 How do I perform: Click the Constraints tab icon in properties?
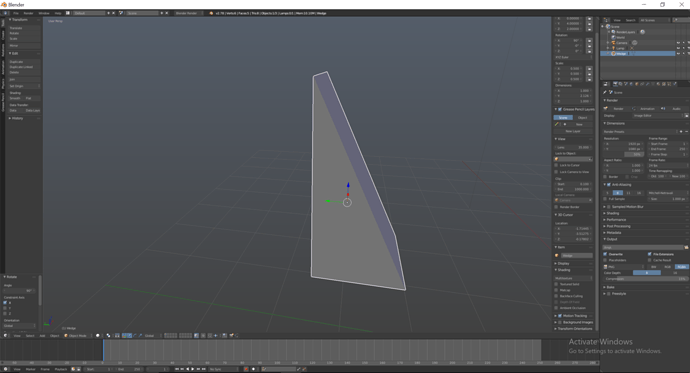(x=642, y=84)
